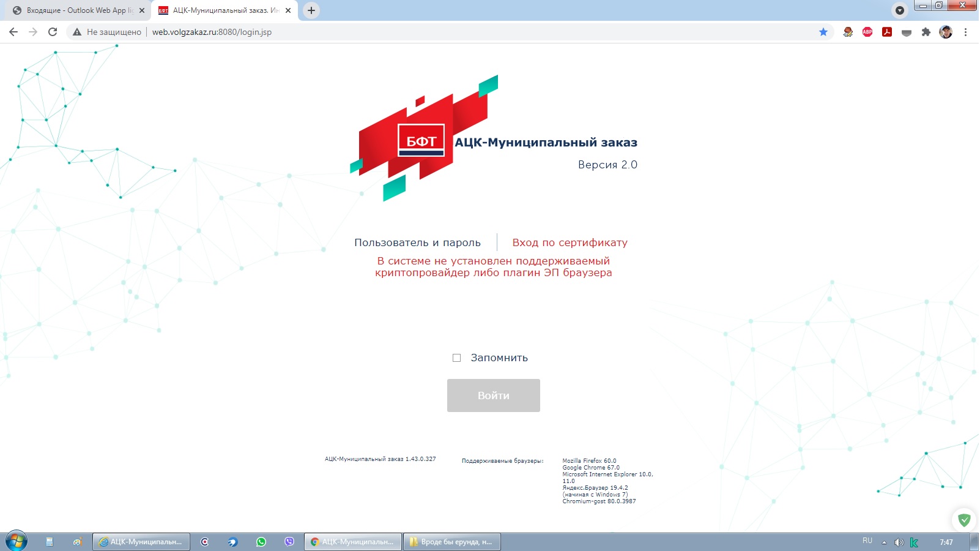
Task: Open Viber from the taskbar
Action: (x=289, y=542)
